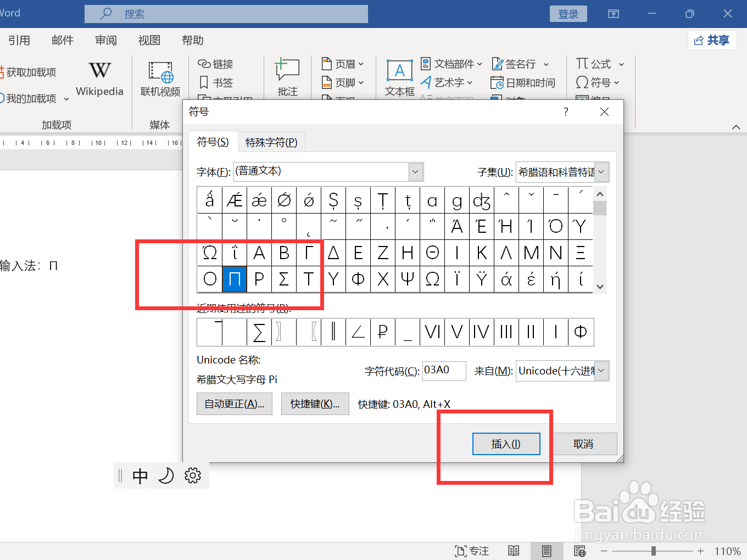Open the 自动更正 dialog
The width and height of the screenshot is (747, 560).
point(234,404)
